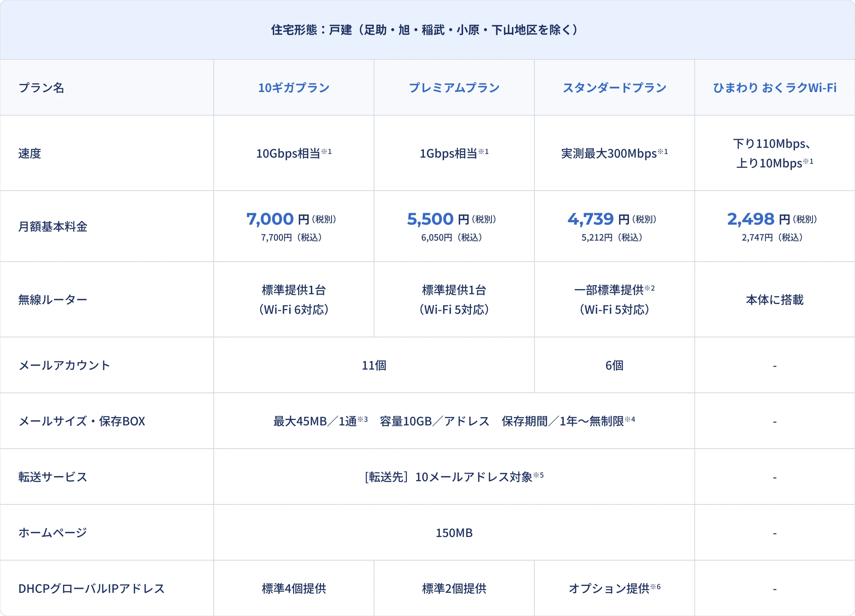The height and width of the screenshot is (616, 855).
Task: Click the 転送サービス row label
Action: click(53, 477)
